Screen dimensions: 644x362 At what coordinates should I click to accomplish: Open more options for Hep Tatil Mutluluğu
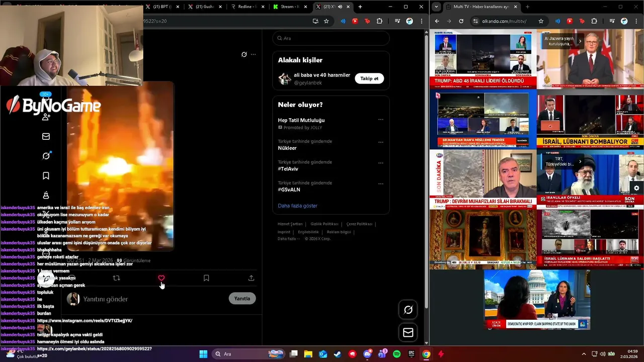tap(381, 120)
